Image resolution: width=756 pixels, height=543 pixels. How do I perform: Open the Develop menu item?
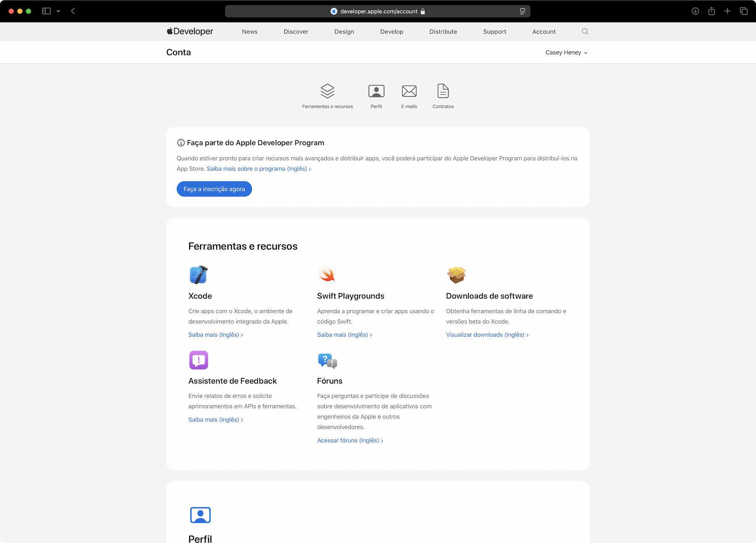click(x=392, y=32)
